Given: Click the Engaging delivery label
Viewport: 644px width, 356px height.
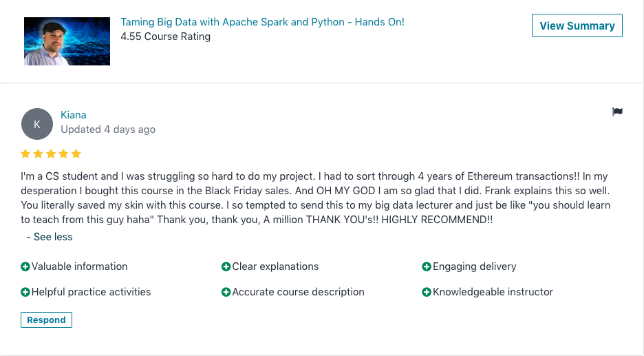Looking at the screenshot, I should 474,266.
